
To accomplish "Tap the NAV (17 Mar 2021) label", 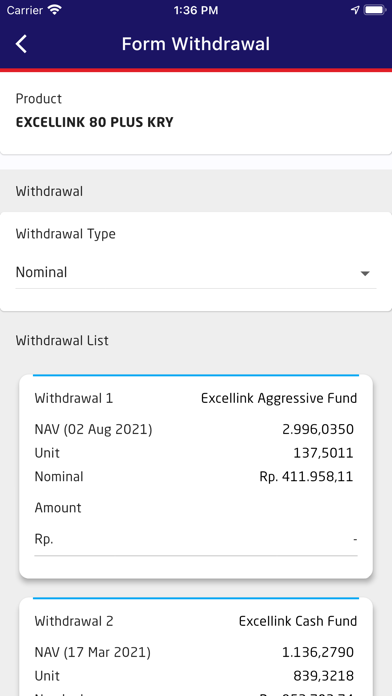I will click(x=93, y=652).
